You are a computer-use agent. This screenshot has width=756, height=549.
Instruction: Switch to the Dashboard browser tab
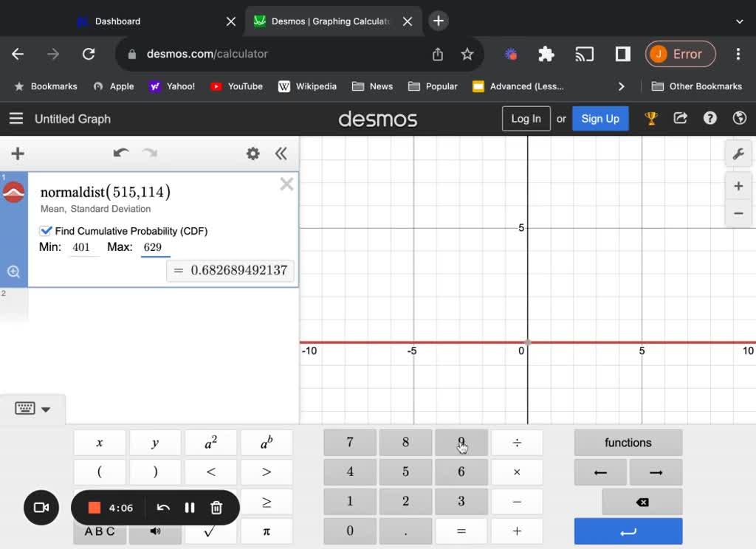click(x=117, y=21)
